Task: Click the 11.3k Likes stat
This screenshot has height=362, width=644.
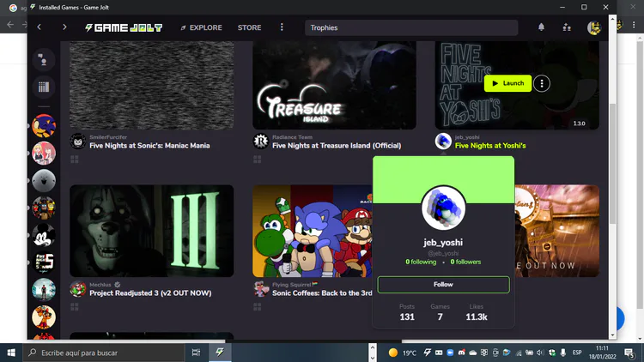Action: tap(477, 312)
